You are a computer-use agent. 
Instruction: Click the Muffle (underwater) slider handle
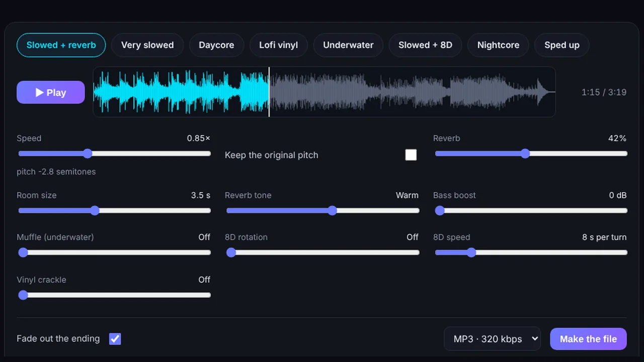pyautogui.click(x=23, y=252)
